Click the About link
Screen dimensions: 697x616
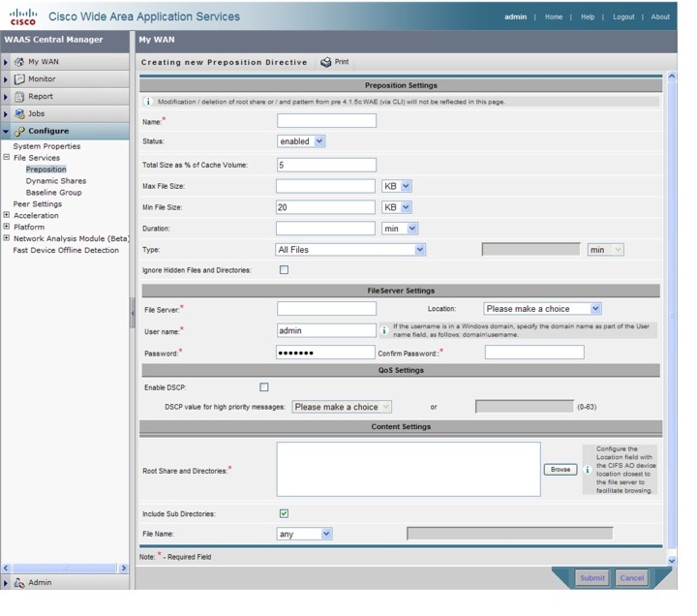(660, 16)
